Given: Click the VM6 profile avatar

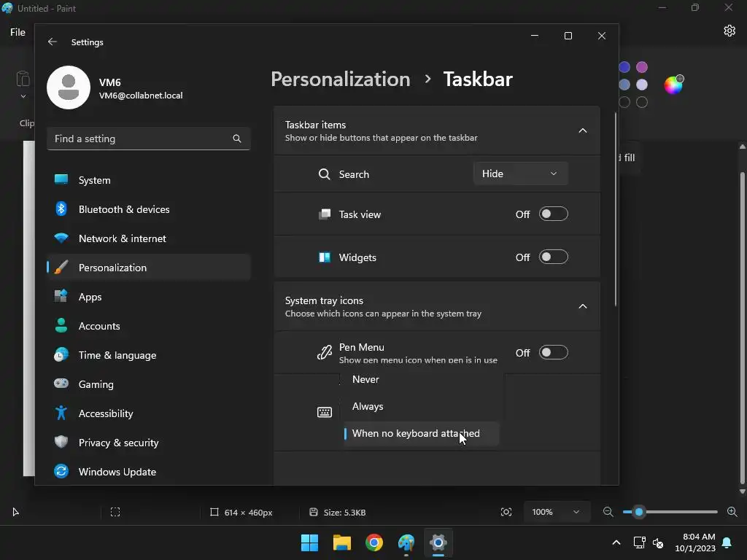Looking at the screenshot, I should pyautogui.click(x=69, y=87).
